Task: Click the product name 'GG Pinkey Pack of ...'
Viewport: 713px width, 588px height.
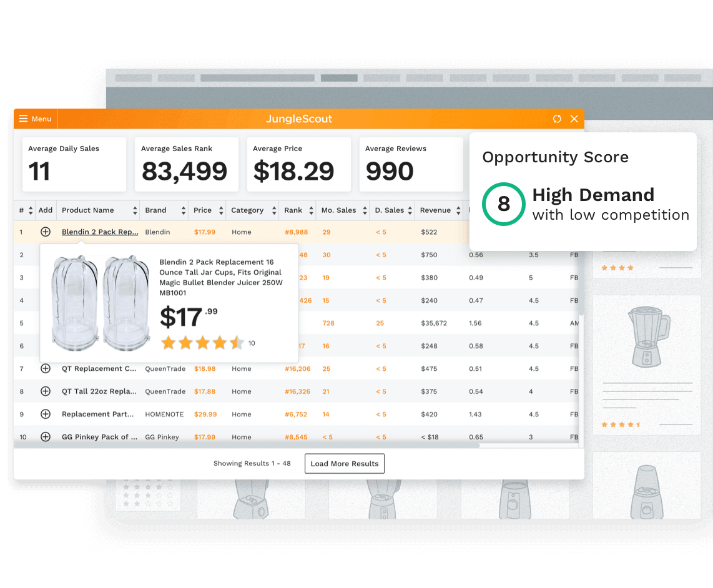Action: (x=100, y=436)
